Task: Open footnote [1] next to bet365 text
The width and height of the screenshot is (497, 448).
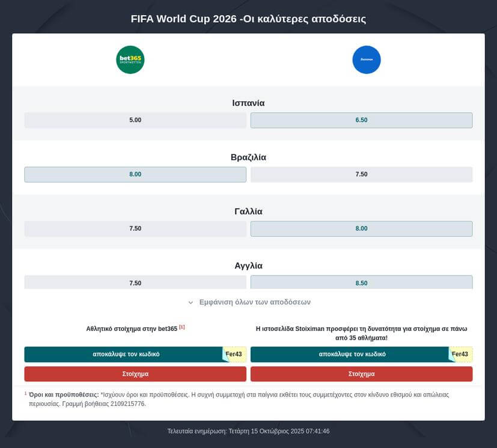Action: point(182,327)
